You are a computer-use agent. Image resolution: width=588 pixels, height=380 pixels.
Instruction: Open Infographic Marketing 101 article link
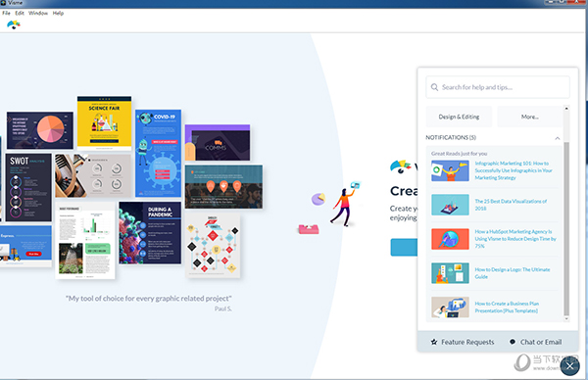(514, 170)
